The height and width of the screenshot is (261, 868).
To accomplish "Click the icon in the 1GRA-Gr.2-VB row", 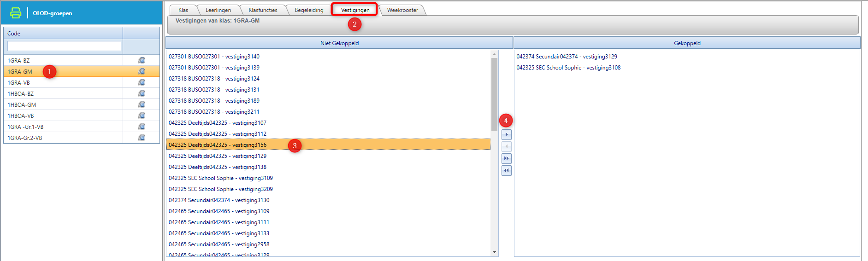I will 142,138.
